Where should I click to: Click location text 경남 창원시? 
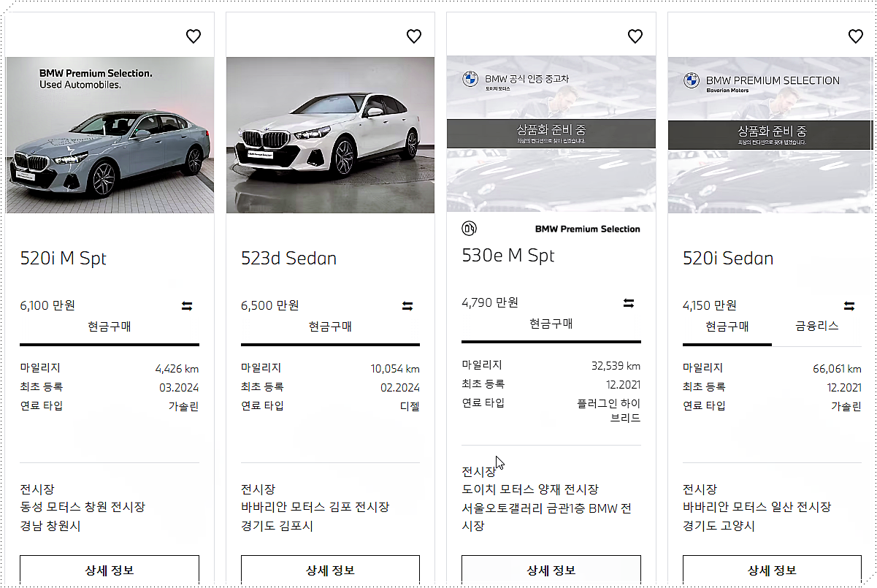pyautogui.click(x=50, y=526)
